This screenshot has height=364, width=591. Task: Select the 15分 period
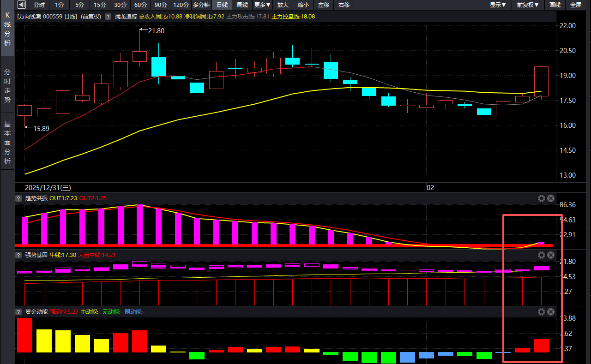[x=100, y=5]
